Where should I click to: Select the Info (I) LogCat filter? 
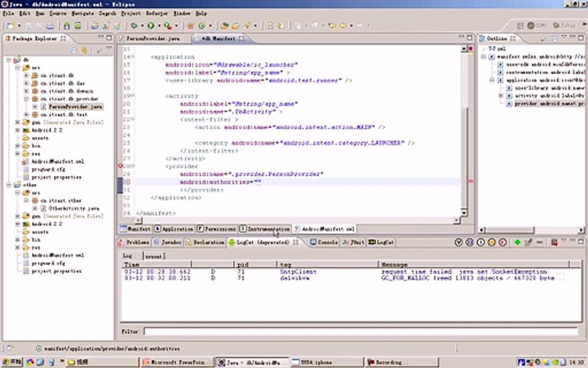[481, 242]
